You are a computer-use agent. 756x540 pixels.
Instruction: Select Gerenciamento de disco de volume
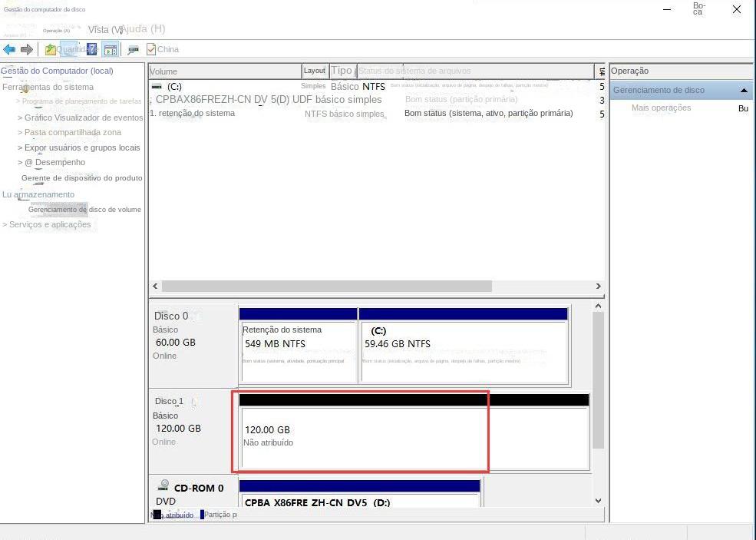84,210
